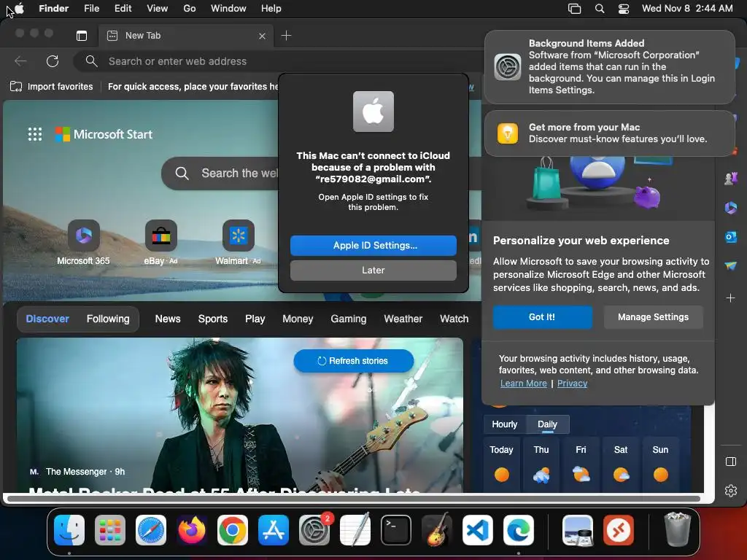Launch Safari from the Dock

(x=151, y=530)
